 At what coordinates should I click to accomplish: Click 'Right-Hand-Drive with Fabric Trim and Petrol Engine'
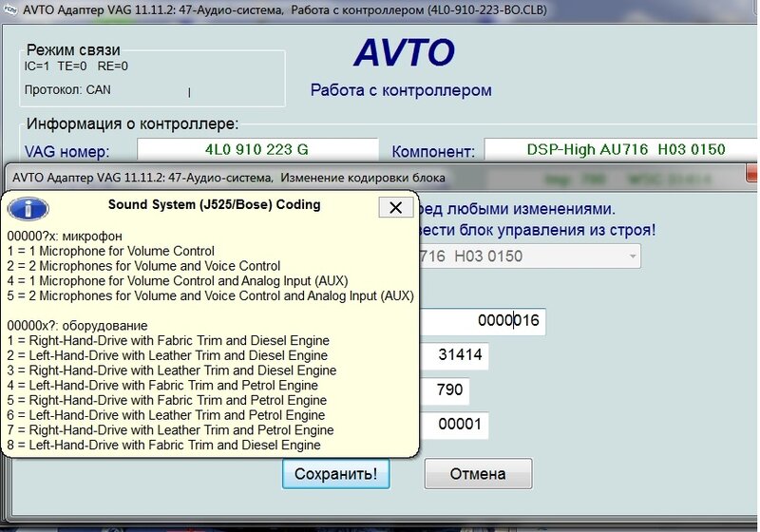(x=178, y=400)
